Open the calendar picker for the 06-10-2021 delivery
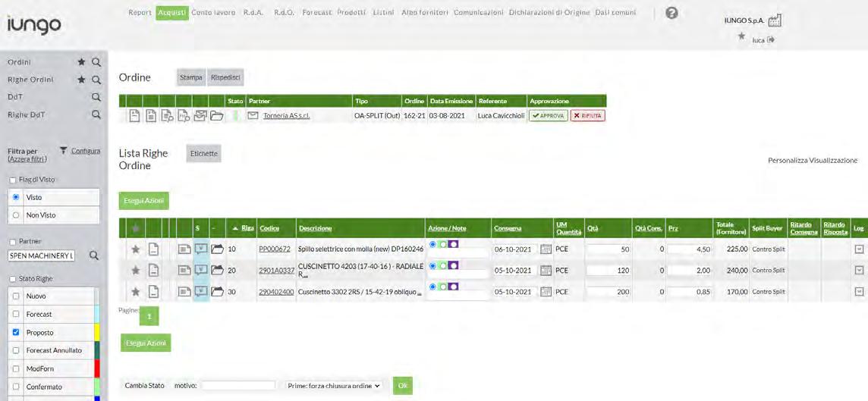868x401 pixels. pos(546,249)
